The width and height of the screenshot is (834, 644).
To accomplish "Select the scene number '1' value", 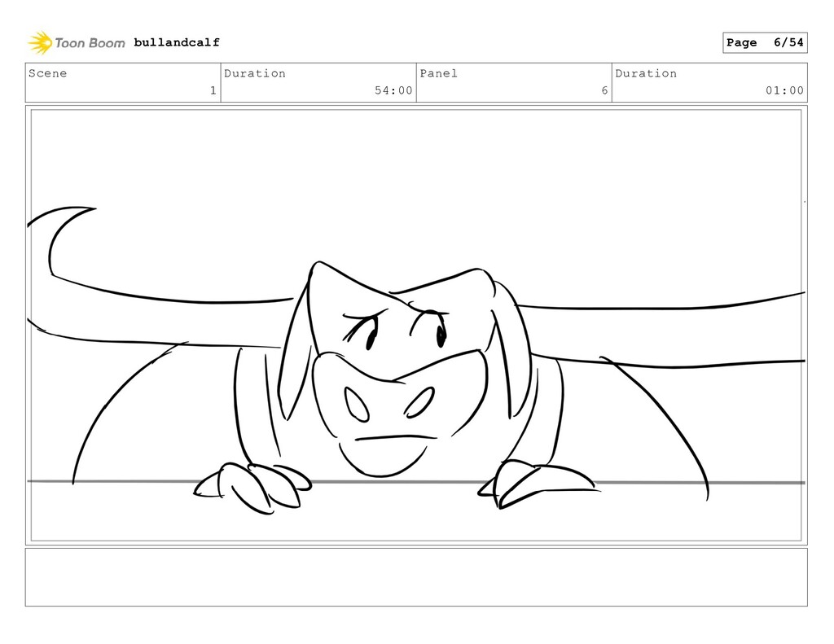I will (x=213, y=90).
